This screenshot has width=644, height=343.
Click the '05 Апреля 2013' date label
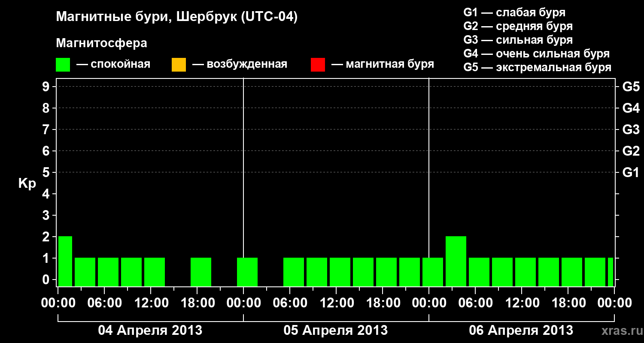pos(336,330)
